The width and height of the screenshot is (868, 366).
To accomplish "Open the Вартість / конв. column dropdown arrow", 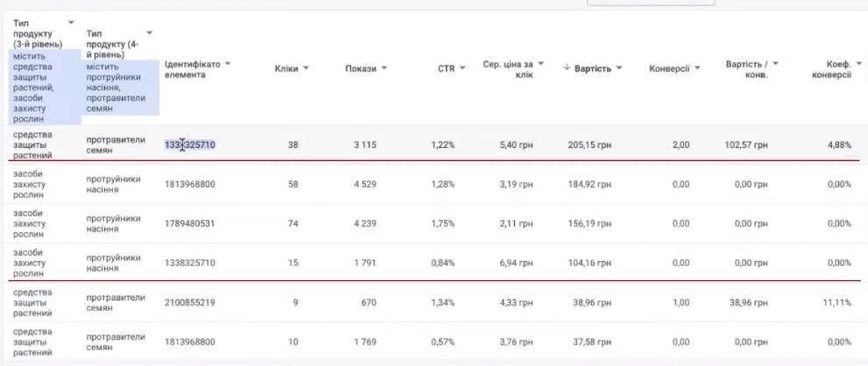I will (775, 64).
